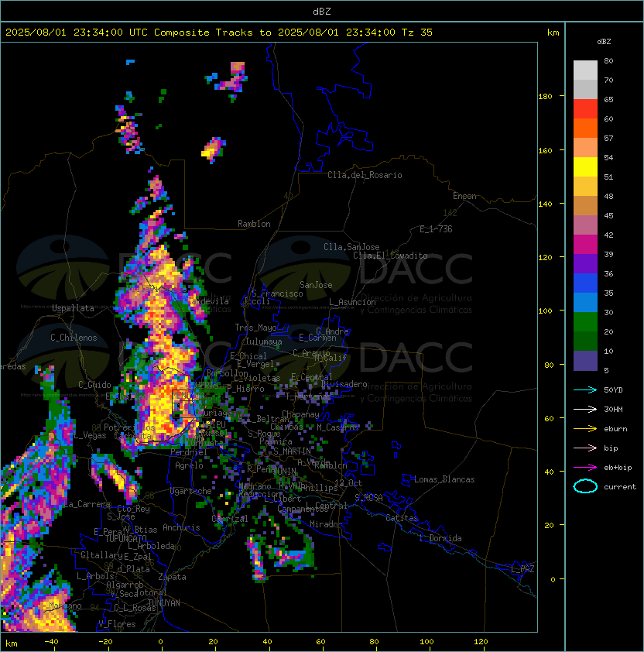644x652 pixels.
Task: Click the Agrelo map label
Action: [189, 465]
